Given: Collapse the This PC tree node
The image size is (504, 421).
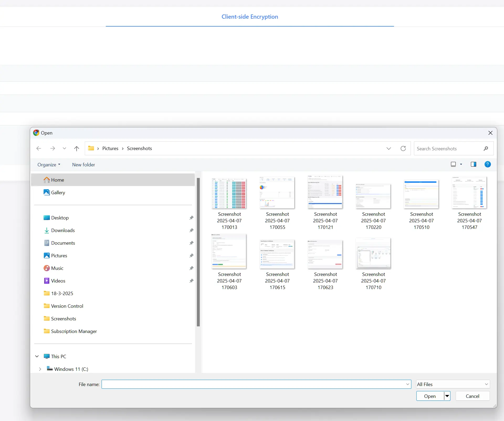Looking at the screenshot, I should tap(37, 356).
